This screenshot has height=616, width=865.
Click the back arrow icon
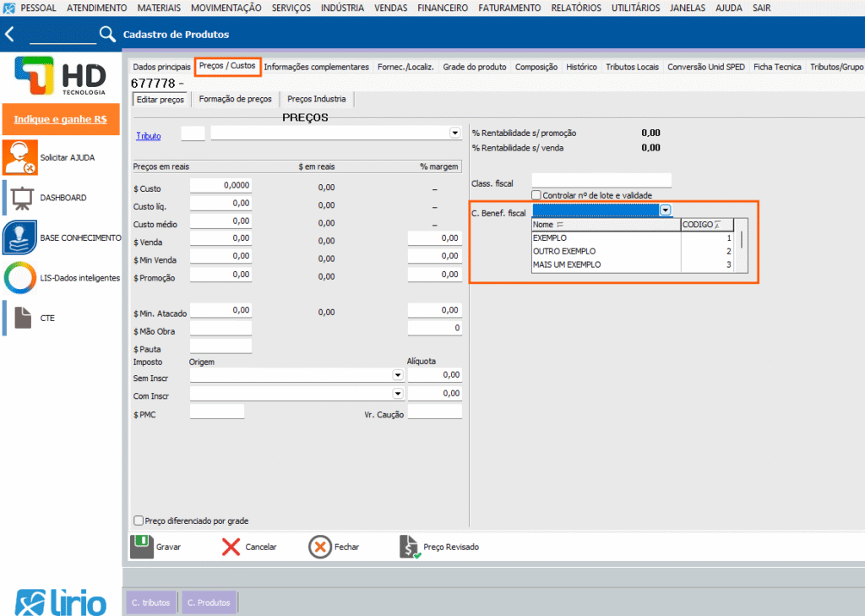tap(10, 35)
